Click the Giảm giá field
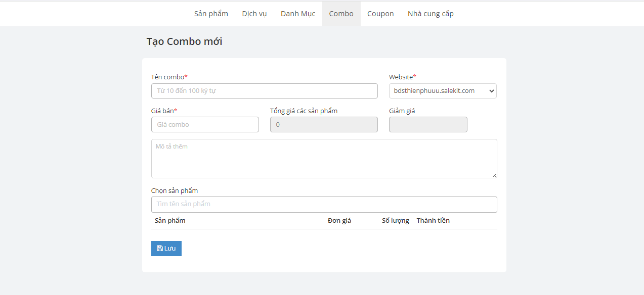 pyautogui.click(x=428, y=125)
